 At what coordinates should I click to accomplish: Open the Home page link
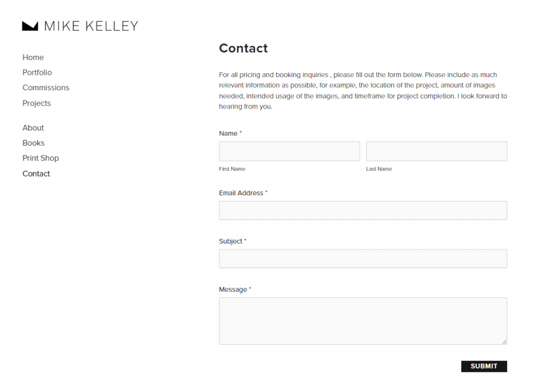(33, 57)
